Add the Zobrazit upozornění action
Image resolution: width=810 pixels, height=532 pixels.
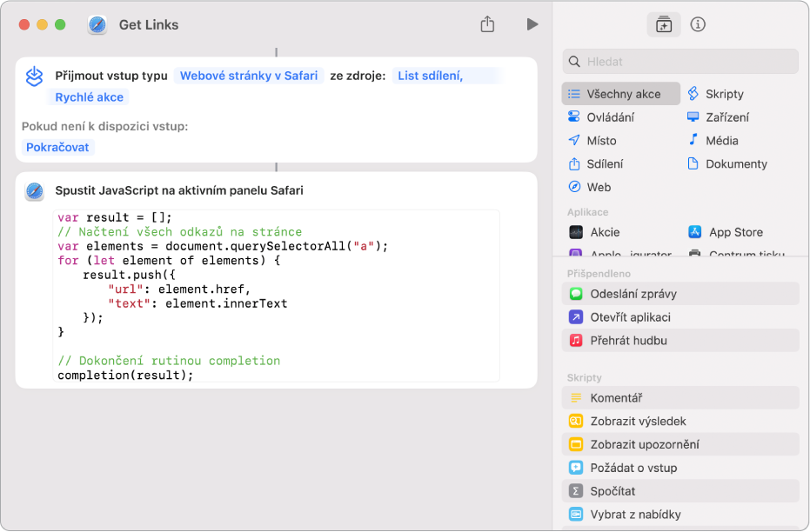click(644, 444)
